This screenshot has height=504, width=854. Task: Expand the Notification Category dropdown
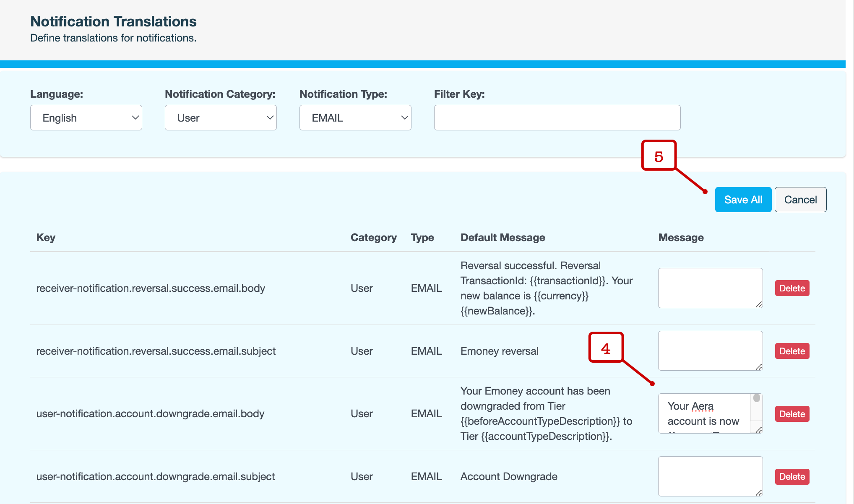point(221,118)
